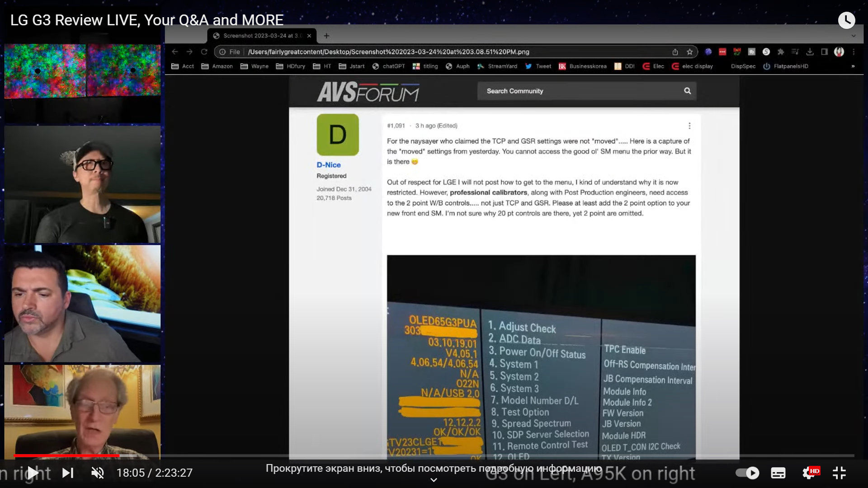Open video settings gear
Screen dimensions: 868x488
point(809,473)
